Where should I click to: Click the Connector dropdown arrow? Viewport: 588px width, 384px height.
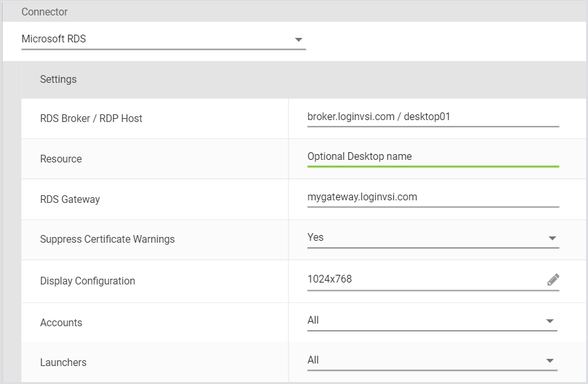298,40
